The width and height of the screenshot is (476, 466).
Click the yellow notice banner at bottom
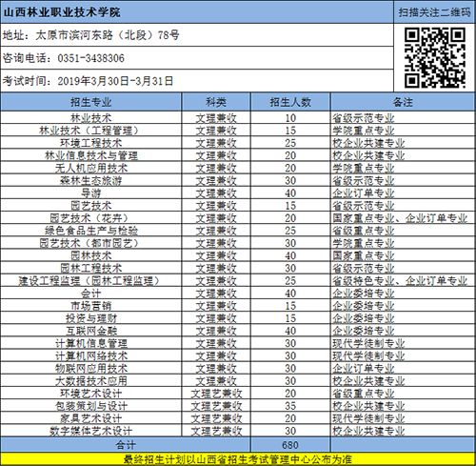coord(238,459)
